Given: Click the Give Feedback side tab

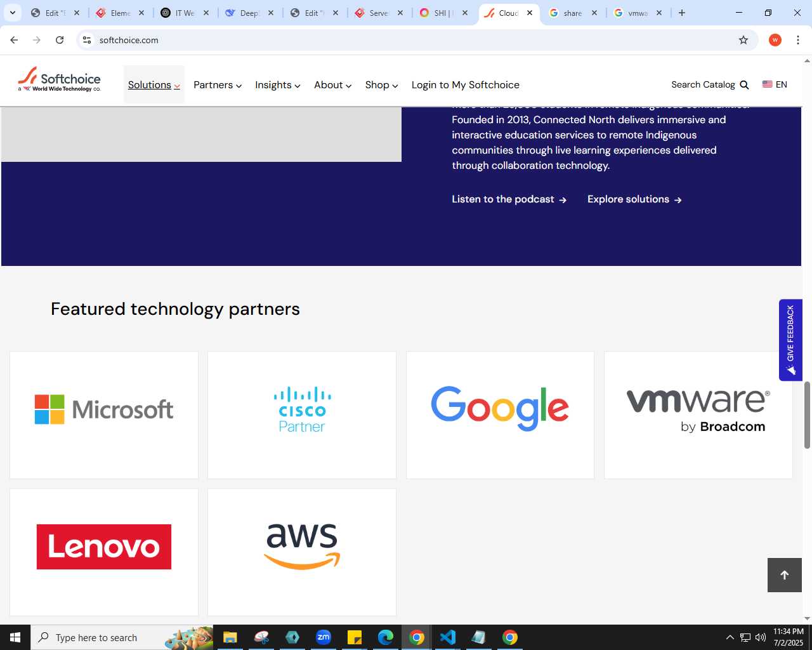Looking at the screenshot, I should pyautogui.click(x=790, y=340).
